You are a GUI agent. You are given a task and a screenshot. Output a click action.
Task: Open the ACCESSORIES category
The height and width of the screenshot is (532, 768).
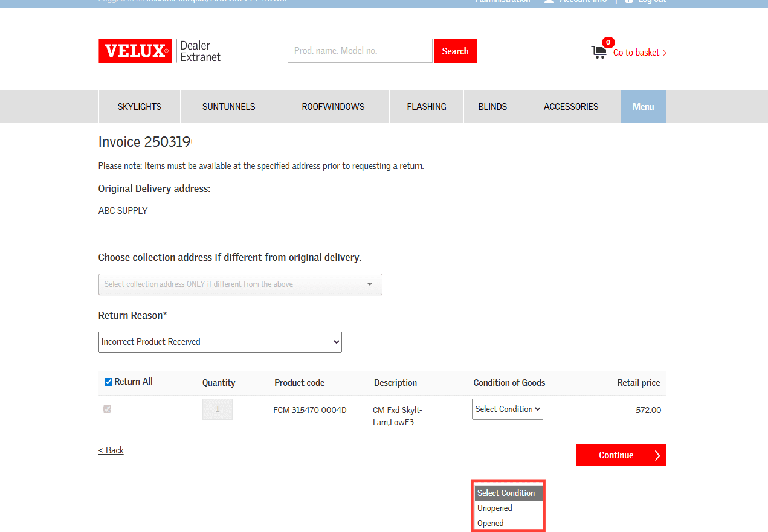click(571, 107)
